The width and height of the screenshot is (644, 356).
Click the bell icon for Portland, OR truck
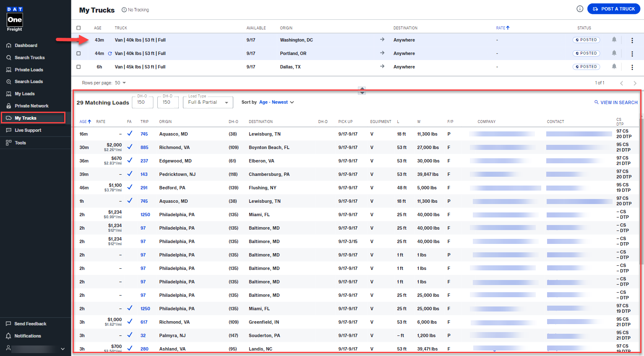(614, 53)
